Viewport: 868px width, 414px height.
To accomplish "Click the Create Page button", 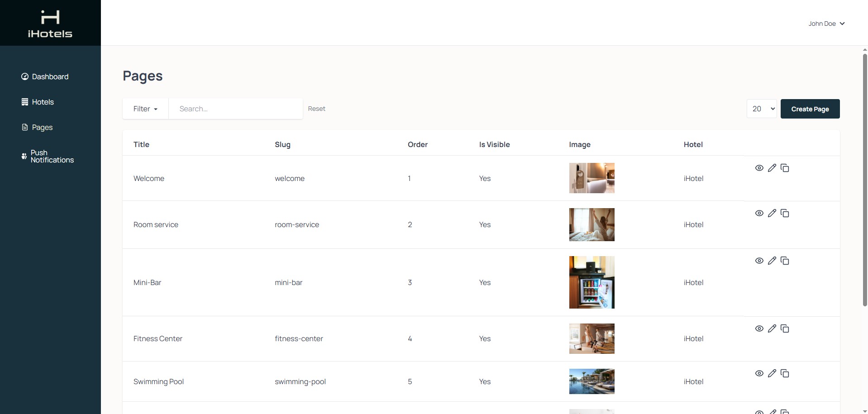I will pyautogui.click(x=810, y=109).
